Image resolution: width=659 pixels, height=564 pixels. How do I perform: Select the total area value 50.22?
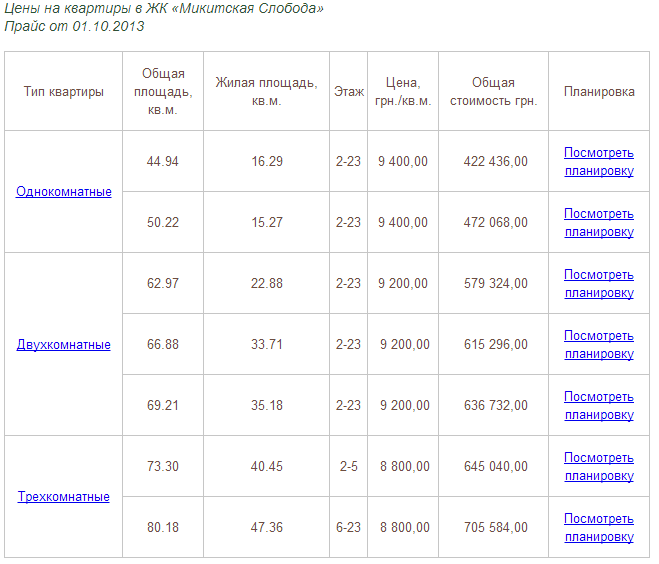coord(163,222)
